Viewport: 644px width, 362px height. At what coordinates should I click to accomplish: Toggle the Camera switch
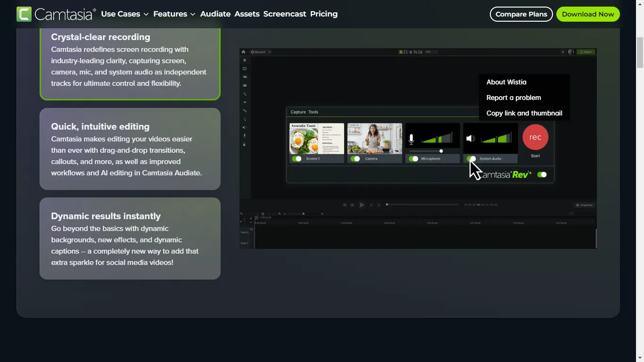[x=355, y=159]
